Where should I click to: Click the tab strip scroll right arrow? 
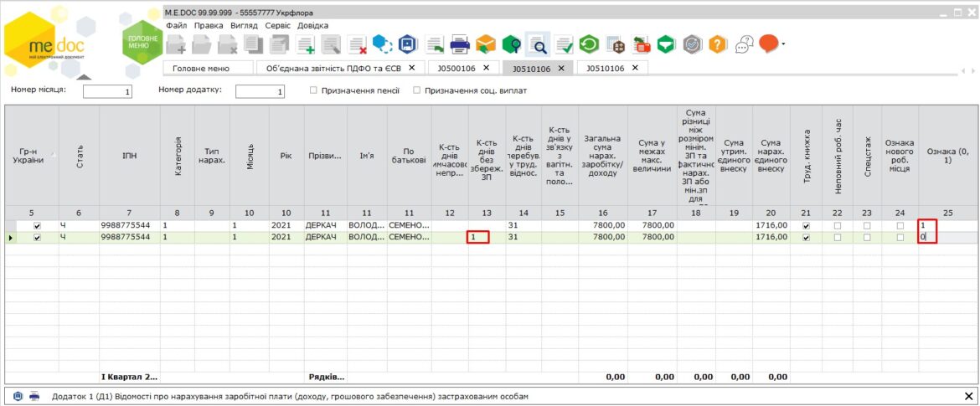(x=972, y=70)
